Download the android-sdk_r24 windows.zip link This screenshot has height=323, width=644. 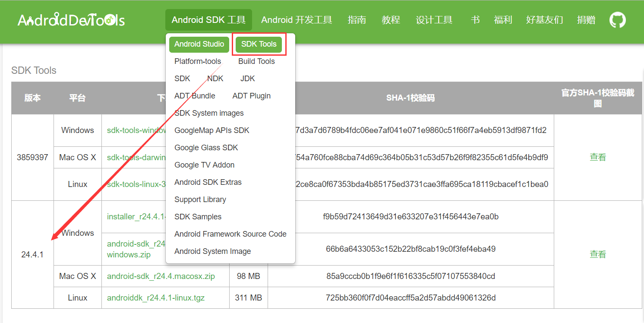tap(136, 249)
